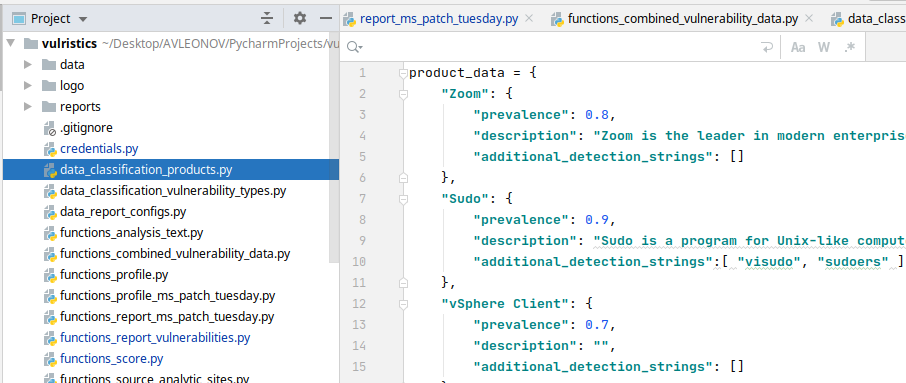Expand the logo folder
Screen dimensions: 906x383
[27, 85]
